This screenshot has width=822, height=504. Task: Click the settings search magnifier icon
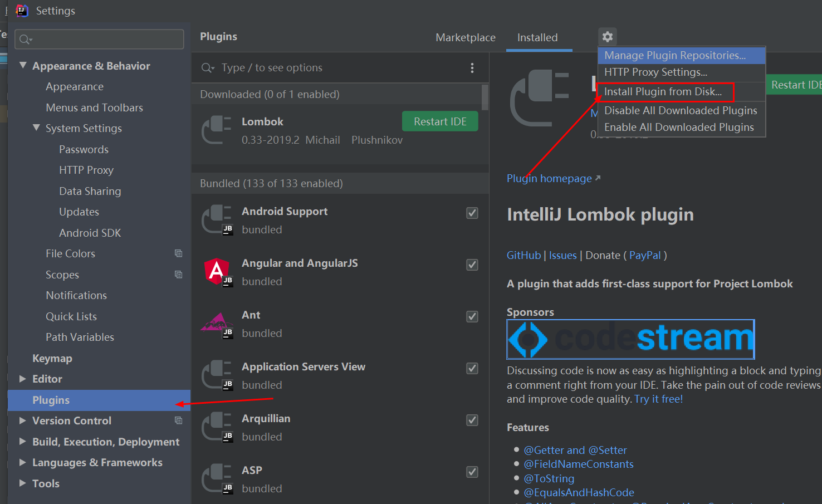point(26,39)
